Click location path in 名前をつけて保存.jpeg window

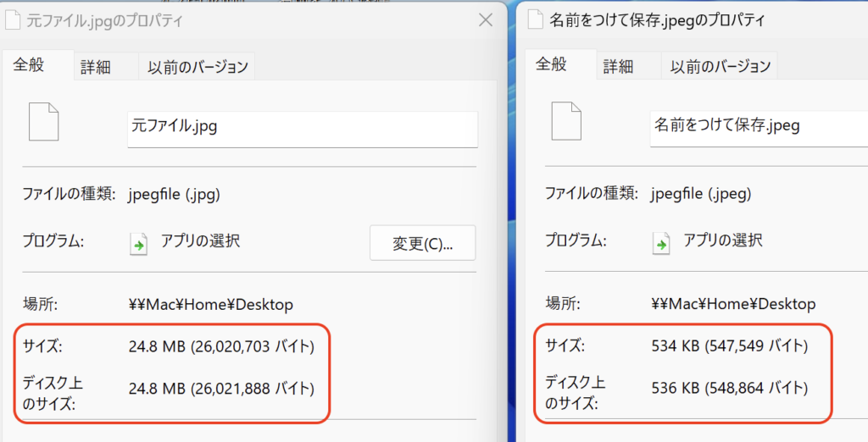pos(733,304)
